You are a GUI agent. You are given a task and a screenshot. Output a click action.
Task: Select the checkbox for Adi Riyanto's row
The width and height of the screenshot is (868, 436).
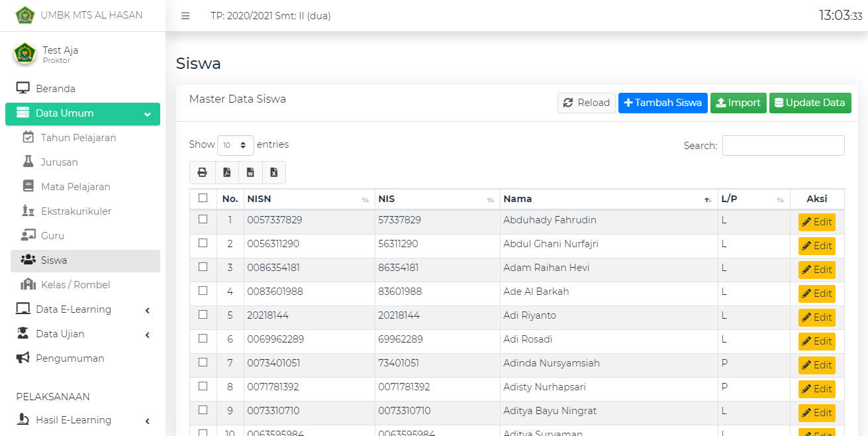203,315
